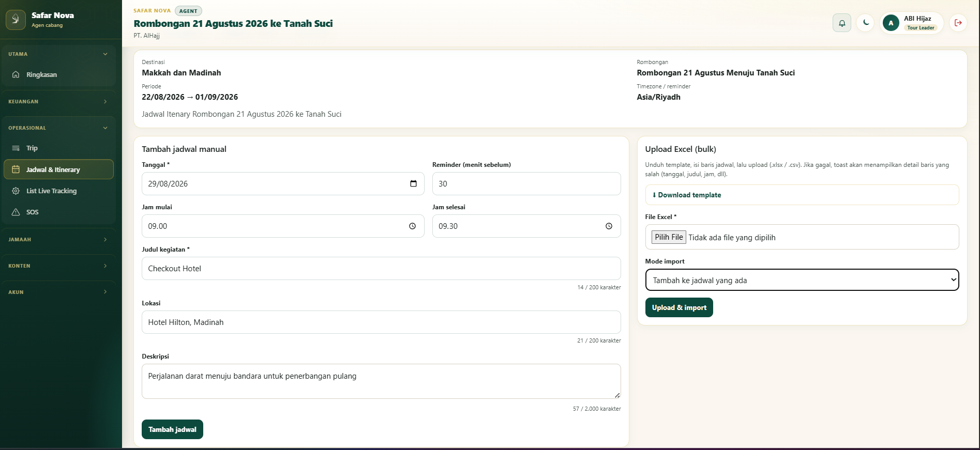
Task: Click the destination text Makkah dan Madinah
Action: 182,73
